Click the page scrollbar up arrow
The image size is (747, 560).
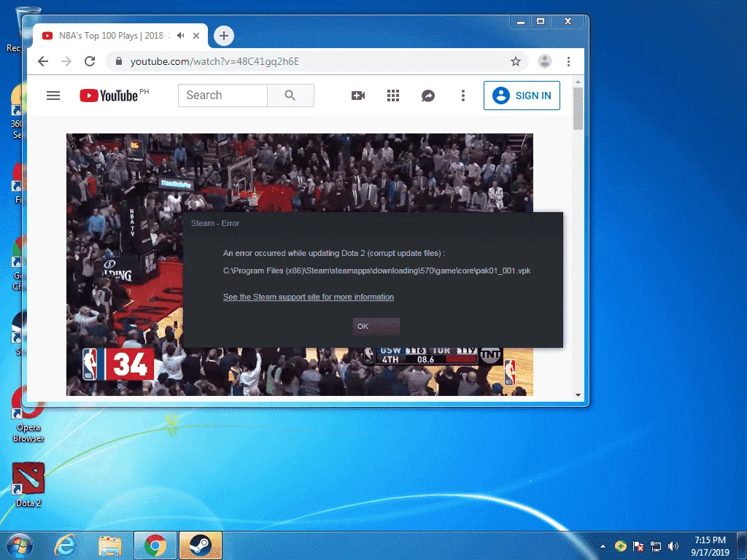pyautogui.click(x=578, y=82)
